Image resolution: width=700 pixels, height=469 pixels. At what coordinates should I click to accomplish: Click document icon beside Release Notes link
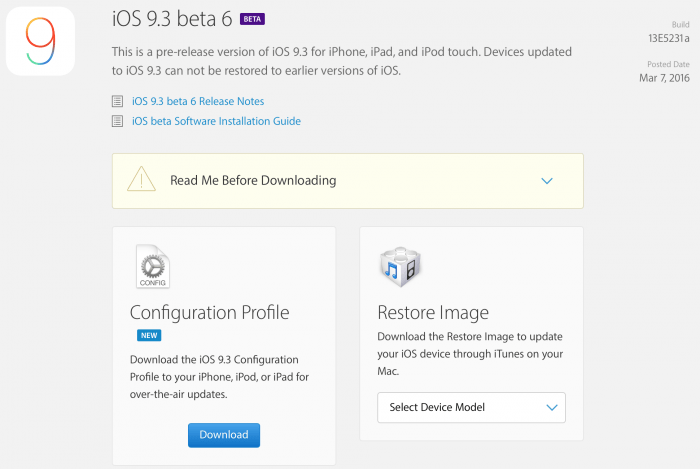pyautogui.click(x=117, y=101)
